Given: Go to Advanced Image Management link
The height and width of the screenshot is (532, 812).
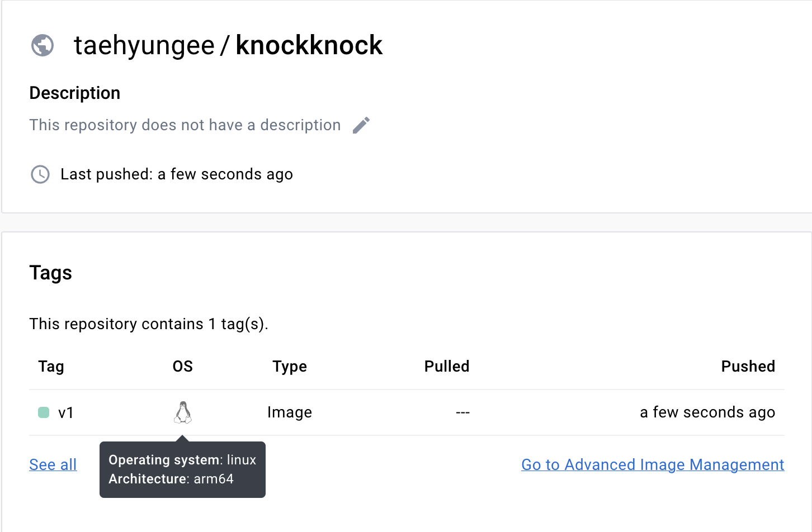Looking at the screenshot, I should point(653,464).
